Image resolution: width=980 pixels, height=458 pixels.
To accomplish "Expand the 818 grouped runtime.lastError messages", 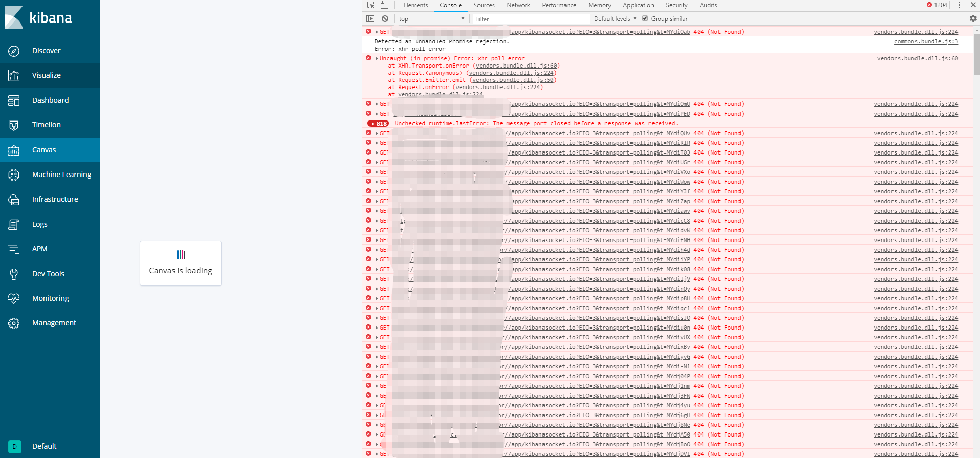I will (x=378, y=123).
